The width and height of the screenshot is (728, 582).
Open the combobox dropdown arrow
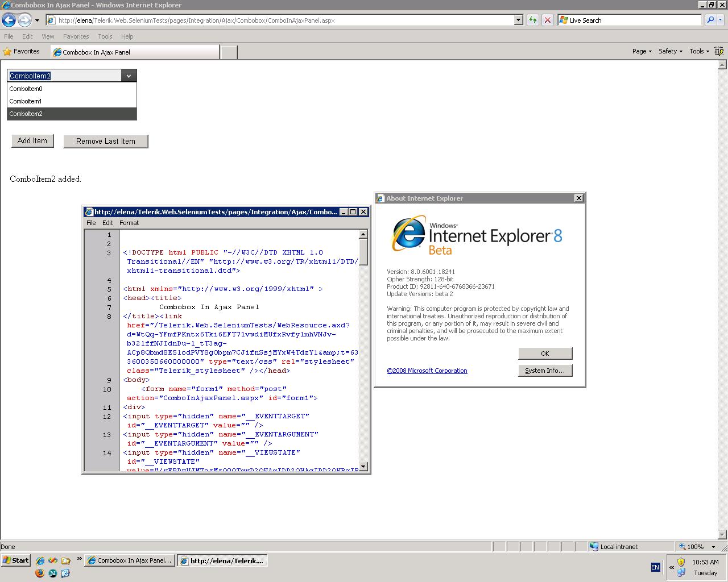129,76
